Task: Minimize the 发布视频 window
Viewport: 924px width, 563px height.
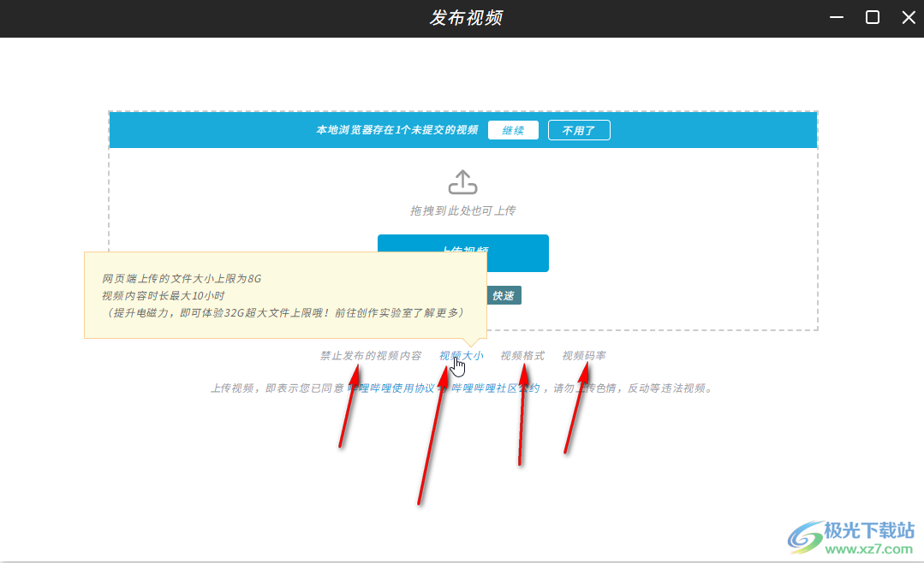Action: (836, 18)
